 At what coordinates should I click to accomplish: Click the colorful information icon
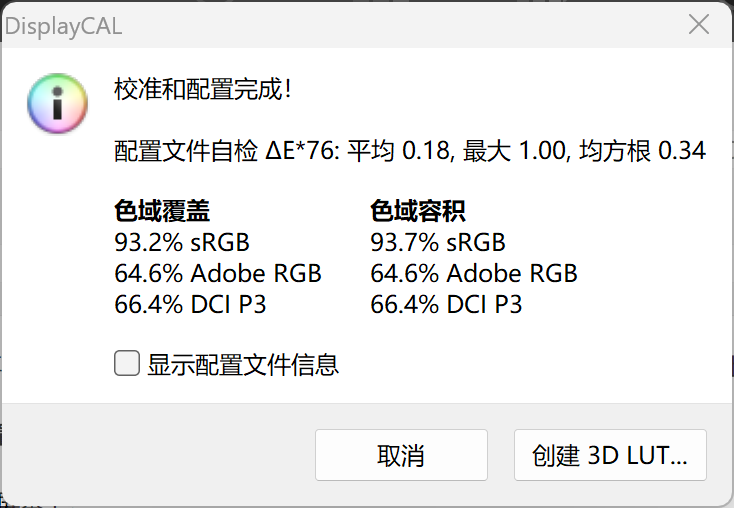click(x=59, y=104)
